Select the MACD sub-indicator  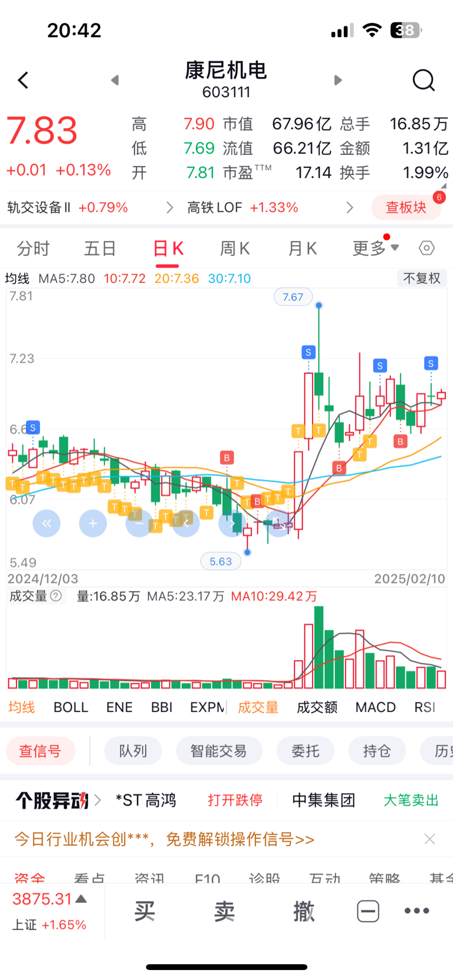click(375, 707)
